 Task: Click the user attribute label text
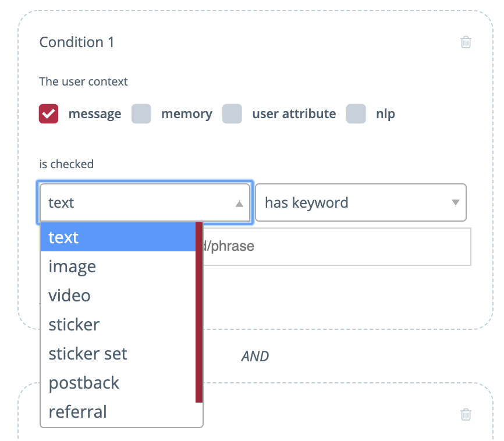click(x=294, y=114)
